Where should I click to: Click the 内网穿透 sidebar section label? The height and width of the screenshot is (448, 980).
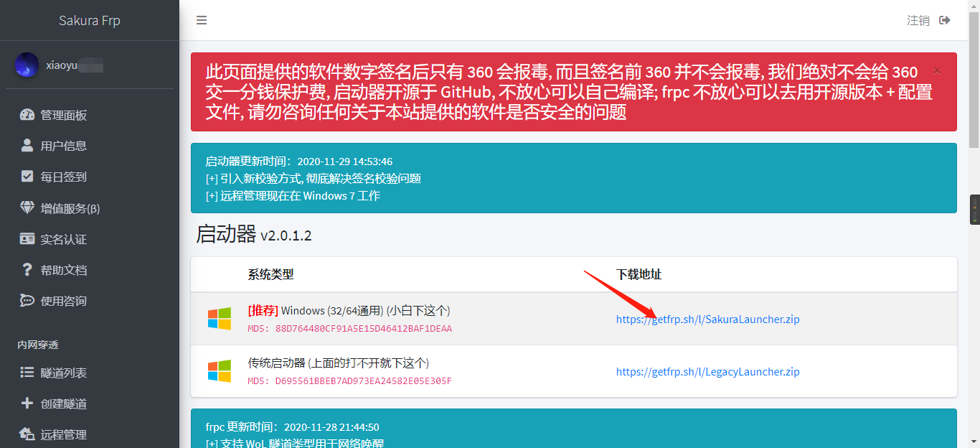[38, 345]
